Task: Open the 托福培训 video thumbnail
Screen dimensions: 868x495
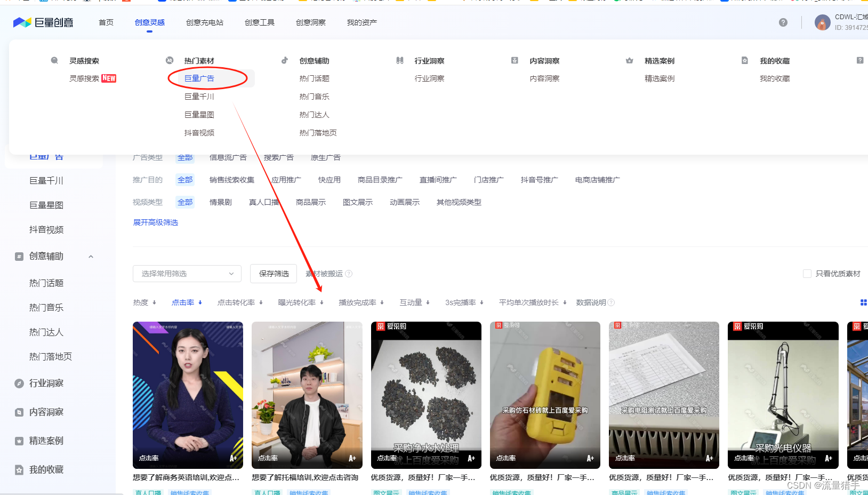Action: pos(307,395)
